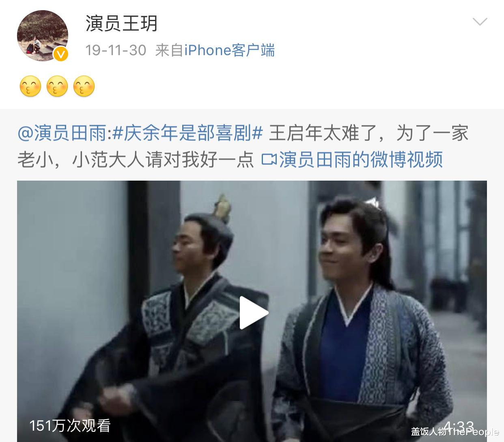Click the video camera icon before 演员田雨的微博视频
Image resolution: width=504 pixels, height=442 pixels.
269,160
